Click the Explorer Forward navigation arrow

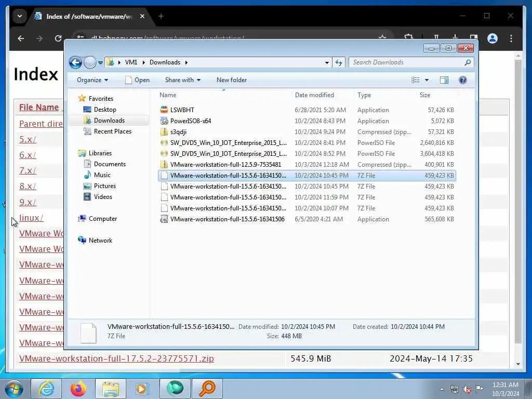[90, 62]
